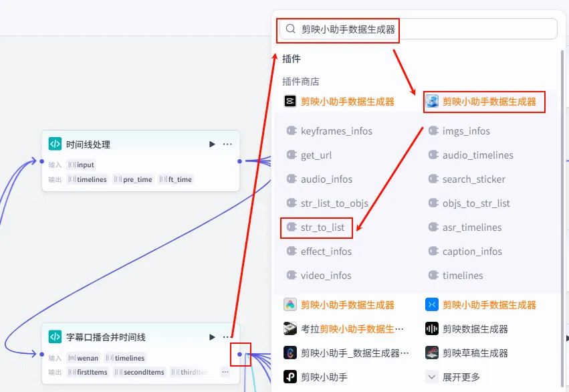Click the secondItems output tag

[x=139, y=372]
